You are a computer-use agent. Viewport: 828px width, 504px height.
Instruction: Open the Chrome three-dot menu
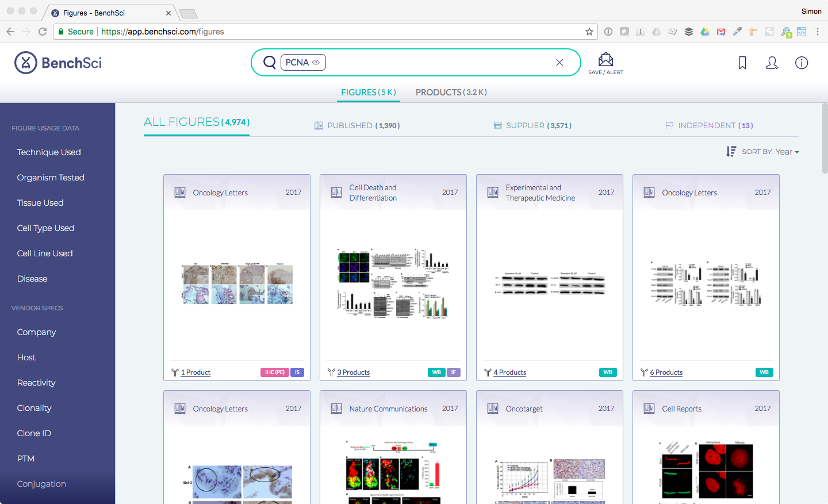pos(817,32)
